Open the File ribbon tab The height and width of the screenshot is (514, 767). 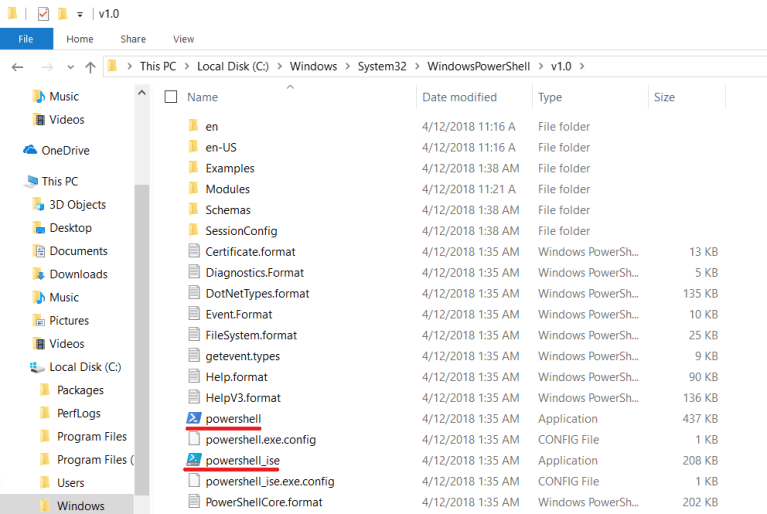click(x=26, y=39)
